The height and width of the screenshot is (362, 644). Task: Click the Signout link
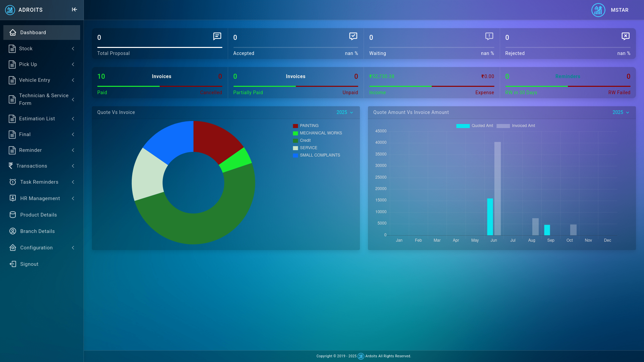click(29, 264)
